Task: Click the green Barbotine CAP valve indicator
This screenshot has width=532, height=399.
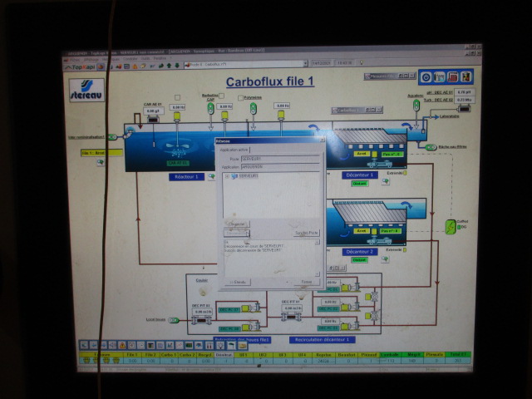Action: (x=212, y=108)
